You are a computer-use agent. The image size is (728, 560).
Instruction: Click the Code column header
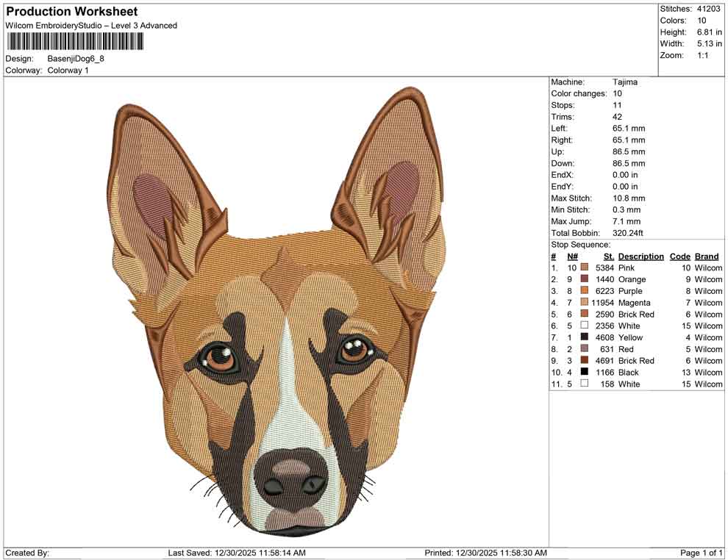680,256
